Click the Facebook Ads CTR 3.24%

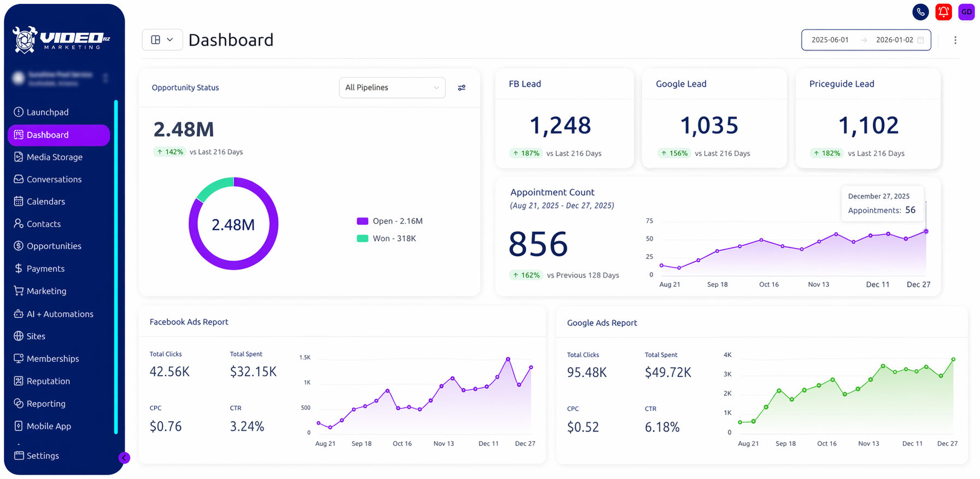pyautogui.click(x=247, y=426)
